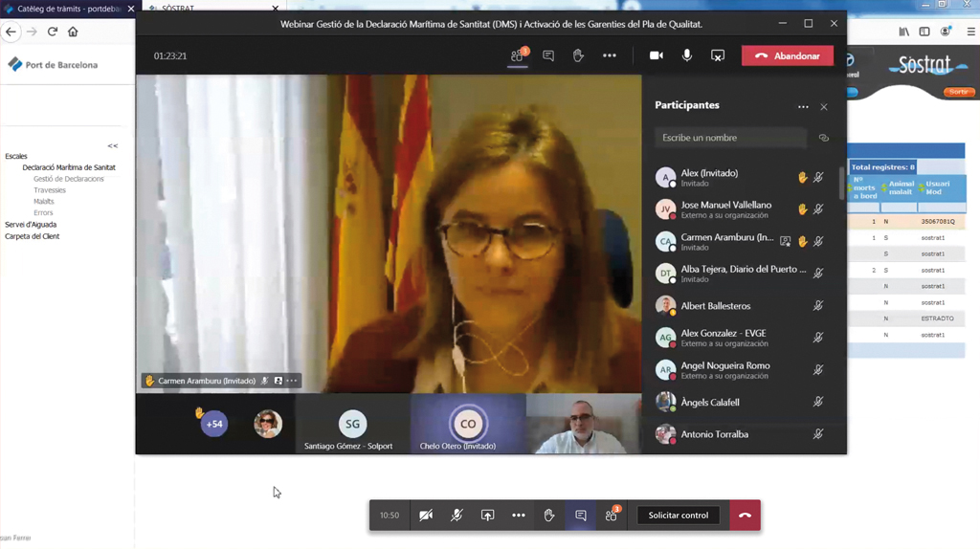Open the chat icon in top meeting toolbar
Screen dimensions: 980x549
pyautogui.click(x=548, y=56)
